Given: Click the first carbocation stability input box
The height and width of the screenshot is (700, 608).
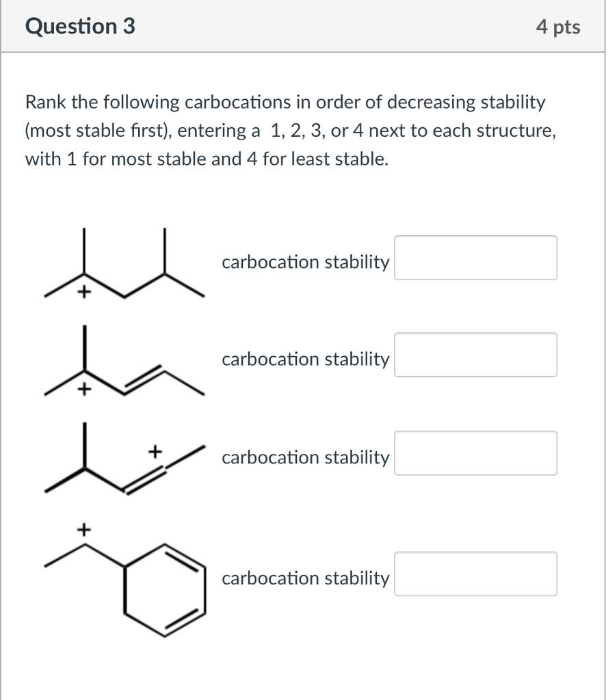Looking at the screenshot, I should [475, 258].
